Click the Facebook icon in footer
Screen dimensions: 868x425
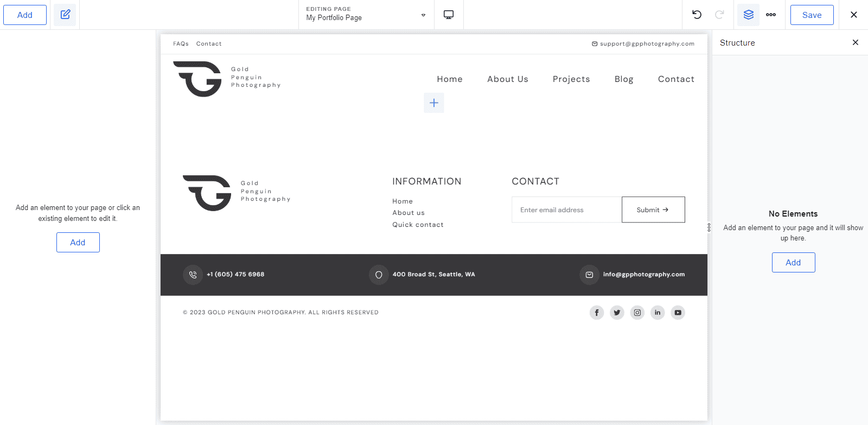(597, 313)
